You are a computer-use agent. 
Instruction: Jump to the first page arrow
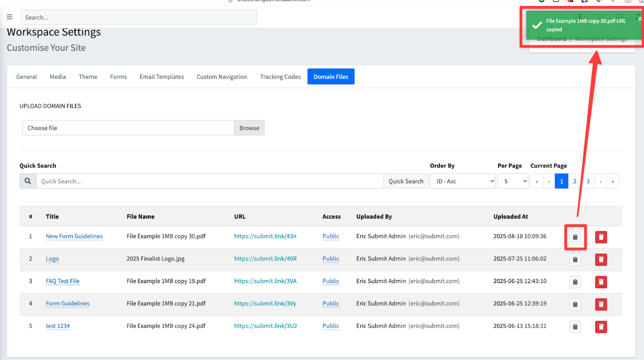pyautogui.click(x=537, y=181)
